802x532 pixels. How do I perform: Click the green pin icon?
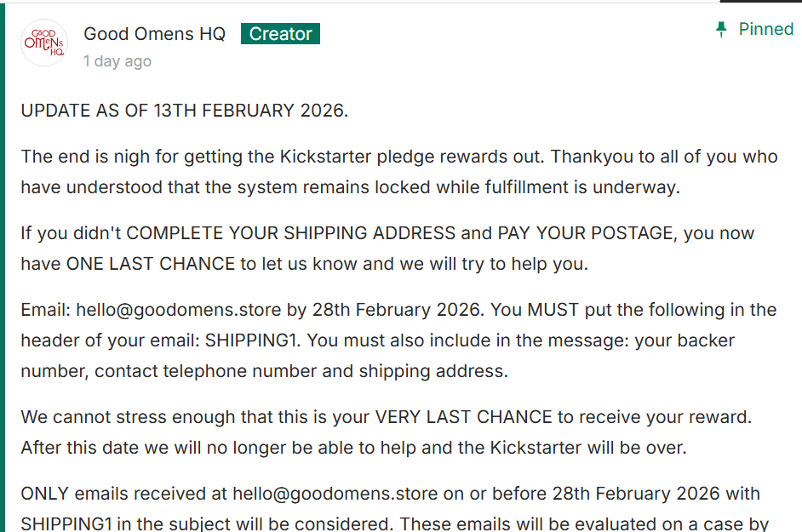tap(722, 30)
